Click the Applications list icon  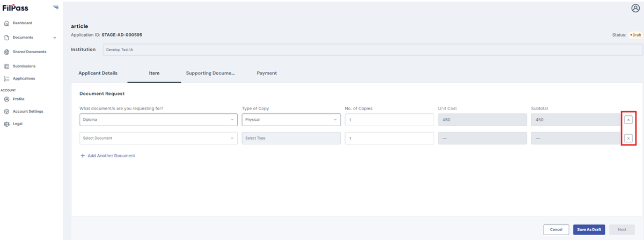pos(6,78)
